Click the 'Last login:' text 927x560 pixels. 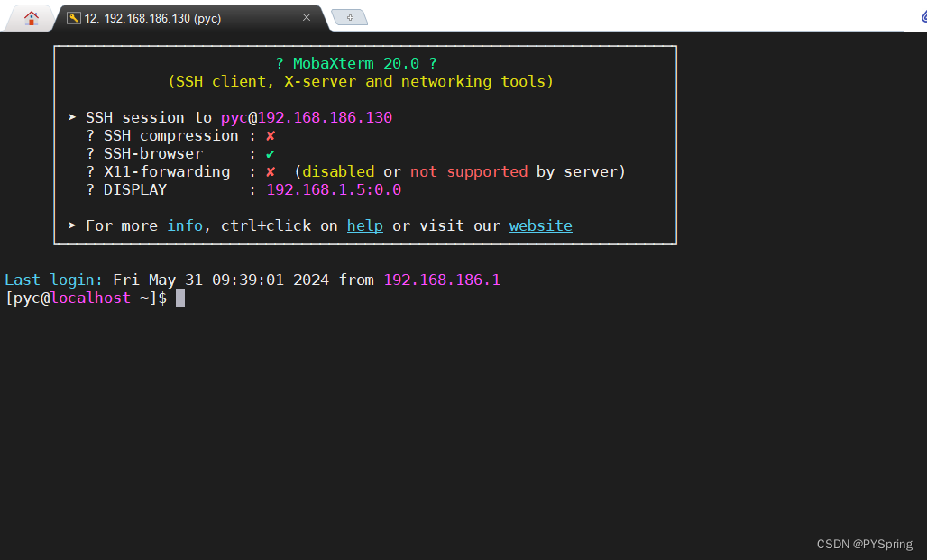(x=54, y=280)
